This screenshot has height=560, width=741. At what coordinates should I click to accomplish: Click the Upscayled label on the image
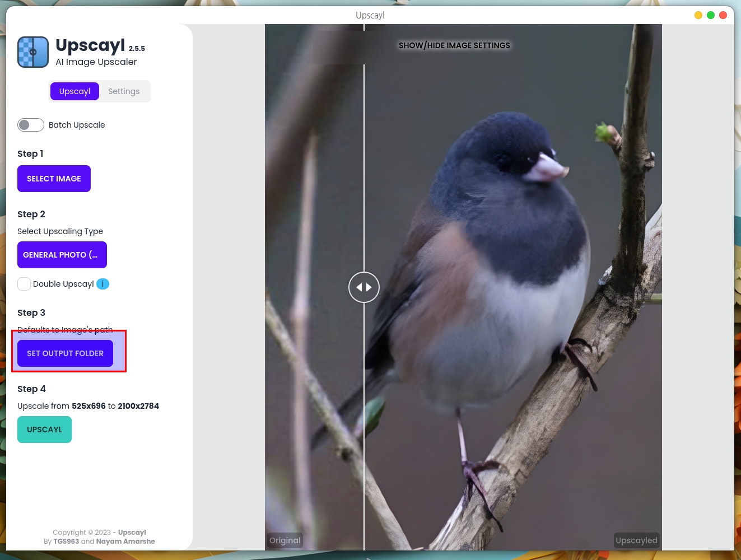coord(636,540)
